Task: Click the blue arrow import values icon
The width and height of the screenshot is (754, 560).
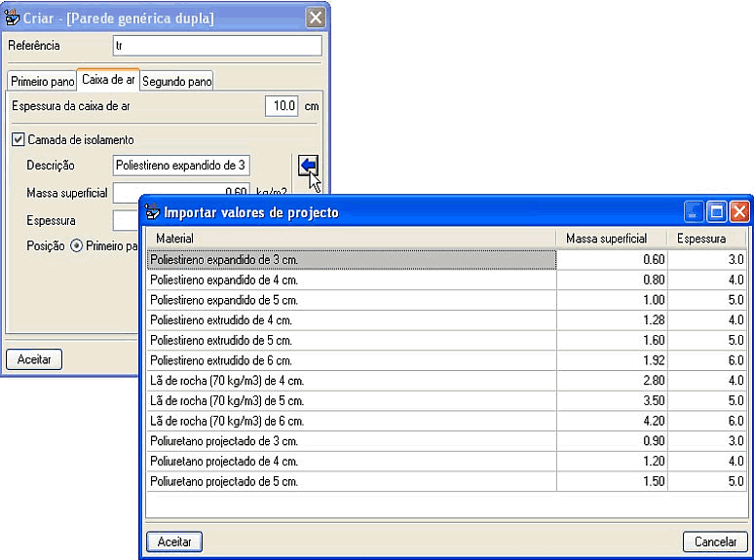Action: (308, 166)
